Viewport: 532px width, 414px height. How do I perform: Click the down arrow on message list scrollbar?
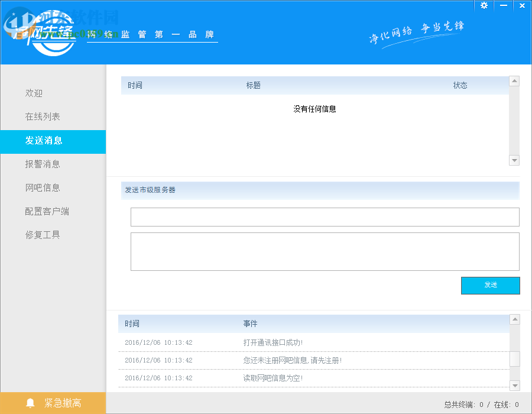(x=514, y=160)
